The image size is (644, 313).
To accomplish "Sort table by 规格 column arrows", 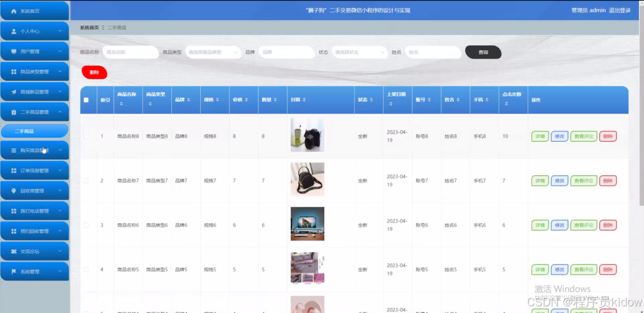I will (x=218, y=100).
